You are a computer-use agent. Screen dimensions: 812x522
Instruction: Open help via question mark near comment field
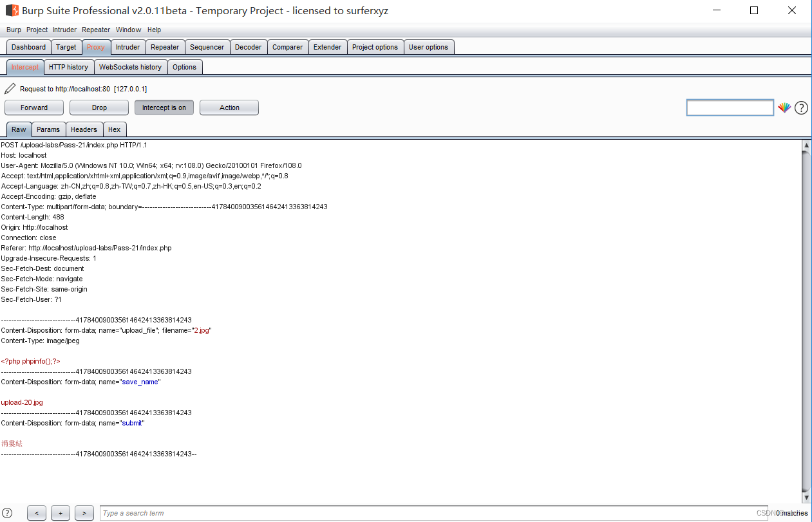[x=801, y=107]
